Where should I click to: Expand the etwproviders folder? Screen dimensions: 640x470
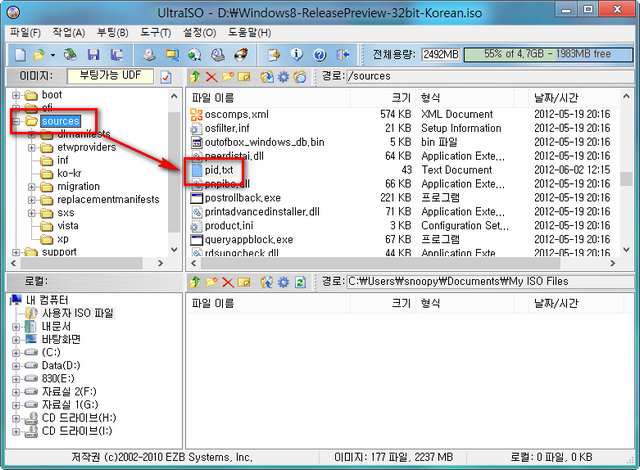31,148
